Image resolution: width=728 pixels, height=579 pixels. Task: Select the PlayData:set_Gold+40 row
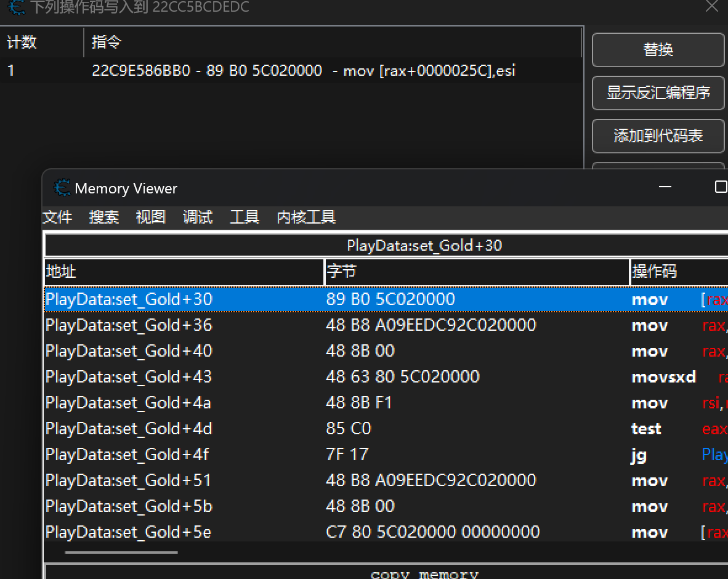[x=386, y=351]
